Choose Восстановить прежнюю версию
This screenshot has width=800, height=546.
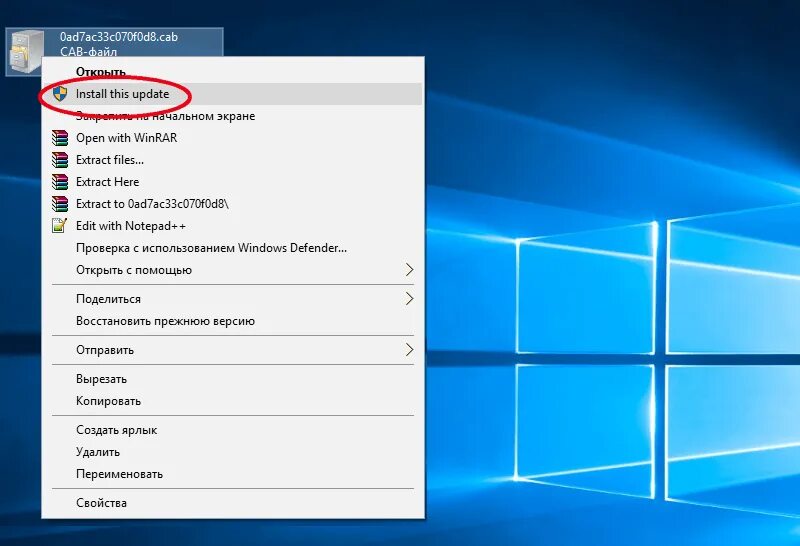coord(233,320)
